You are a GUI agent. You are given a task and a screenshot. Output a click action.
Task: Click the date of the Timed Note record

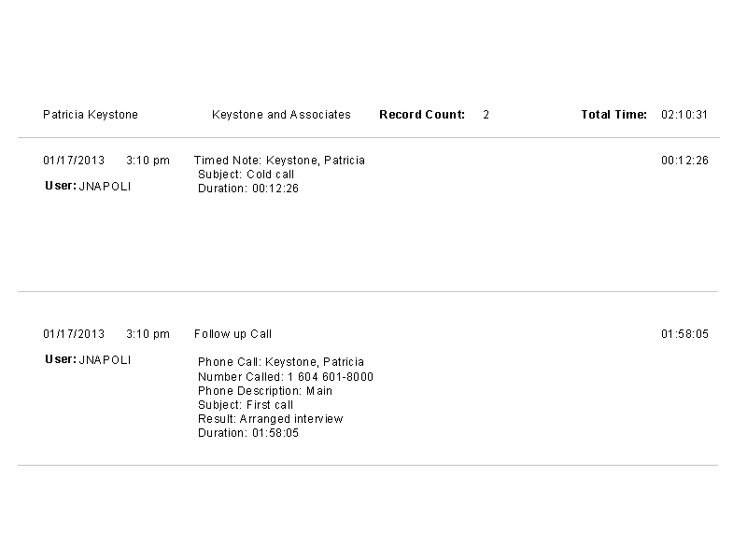click(74, 161)
